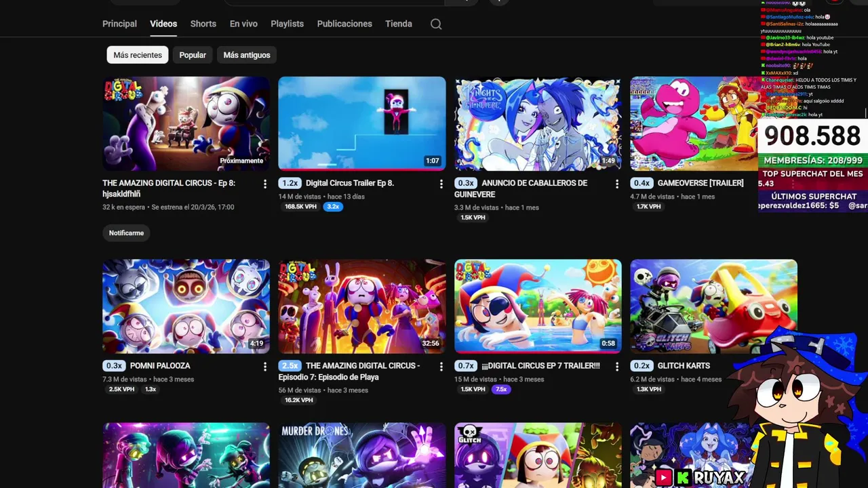Open the Playlists tab

pyautogui.click(x=287, y=24)
